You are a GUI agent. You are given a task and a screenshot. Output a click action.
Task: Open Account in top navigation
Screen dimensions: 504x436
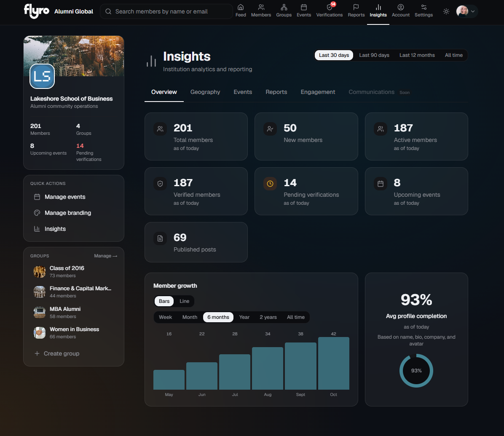(400, 11)
